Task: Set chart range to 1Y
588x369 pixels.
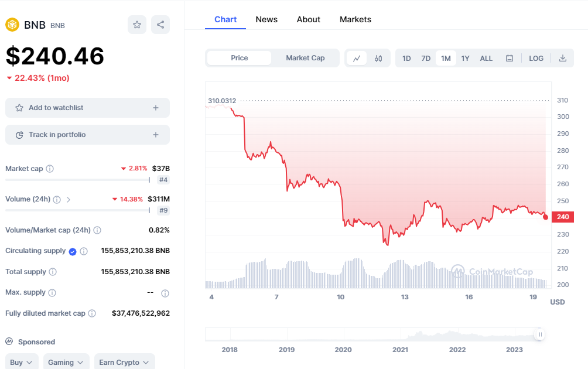Action: coord(466,58)
